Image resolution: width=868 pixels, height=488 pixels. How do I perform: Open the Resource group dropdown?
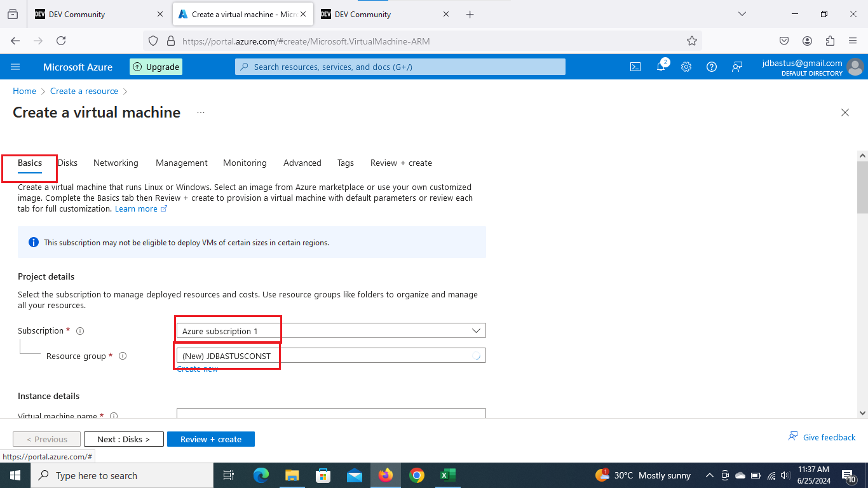[331, 355]
